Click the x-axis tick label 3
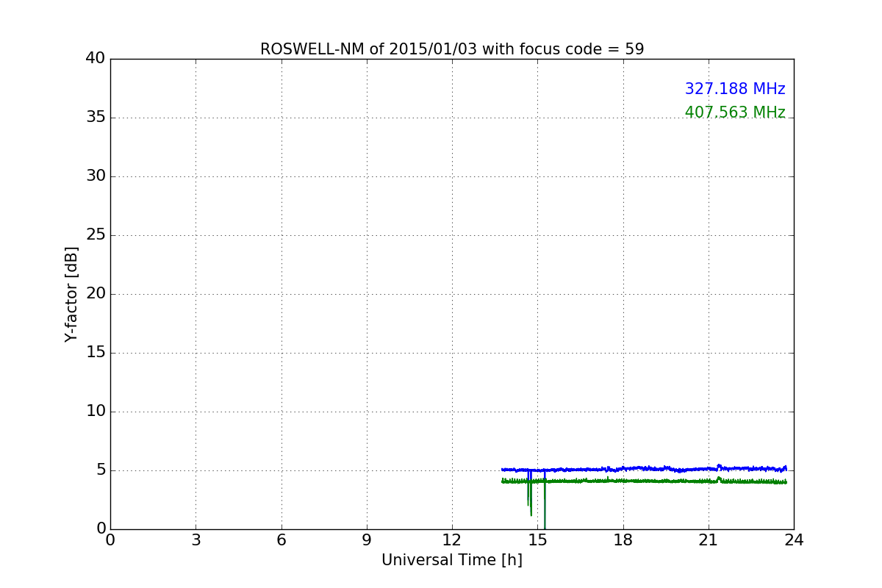882x588 pixels. [196, 540]
